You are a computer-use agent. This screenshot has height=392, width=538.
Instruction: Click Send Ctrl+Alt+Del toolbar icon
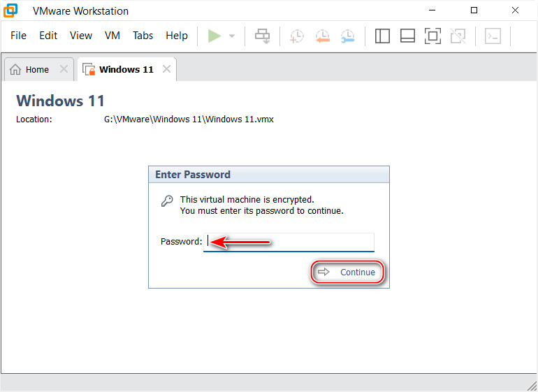point(263,36)
